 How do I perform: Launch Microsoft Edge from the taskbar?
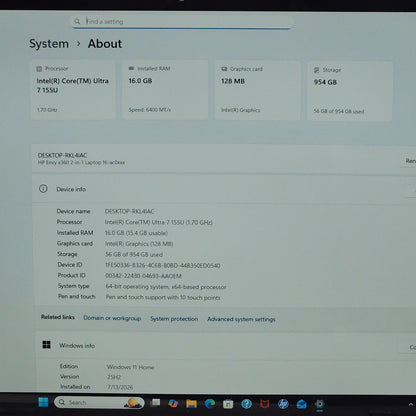point(210,404)
